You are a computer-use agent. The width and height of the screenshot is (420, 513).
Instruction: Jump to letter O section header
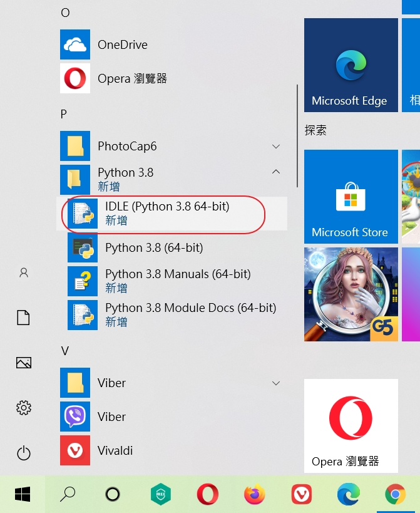(x=65, y=13)
